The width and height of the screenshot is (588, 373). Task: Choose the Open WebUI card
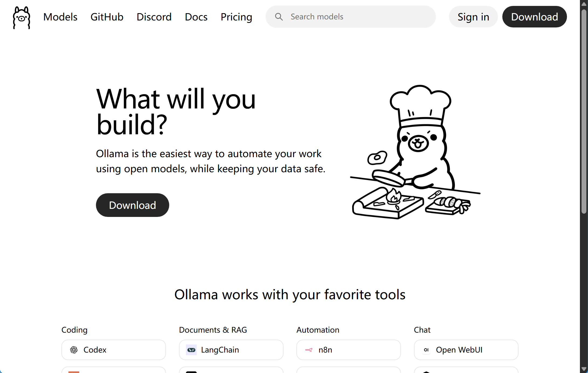(x=466, y=350)
